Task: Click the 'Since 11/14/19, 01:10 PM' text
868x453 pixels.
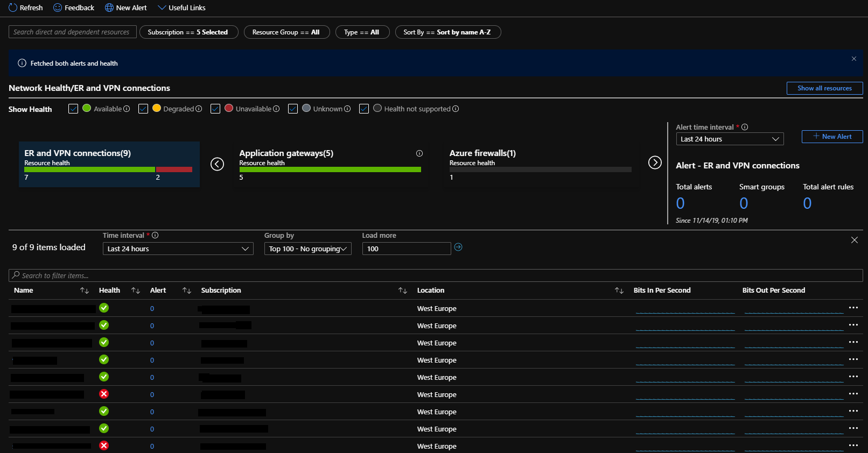Action: click(x=712, y=221)
